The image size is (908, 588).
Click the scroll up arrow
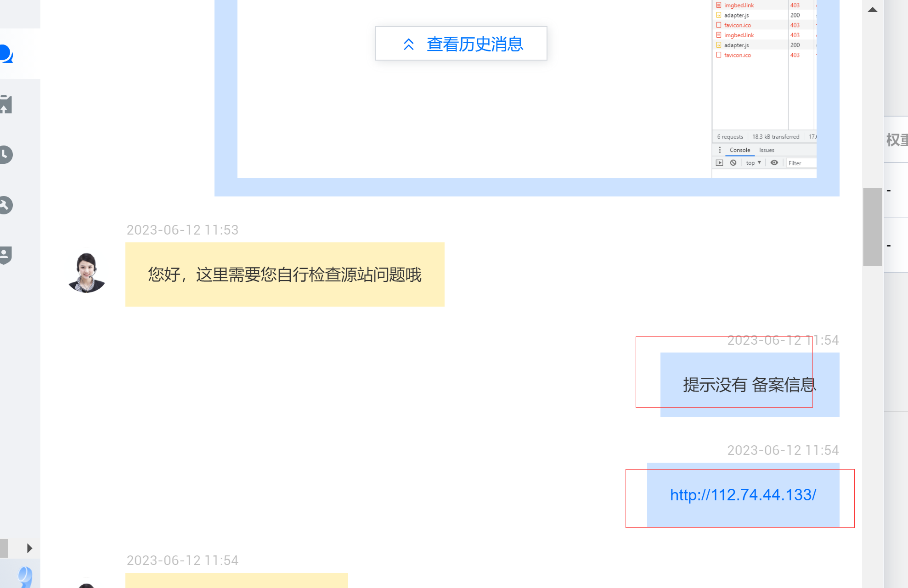click(x=872, y=10)
